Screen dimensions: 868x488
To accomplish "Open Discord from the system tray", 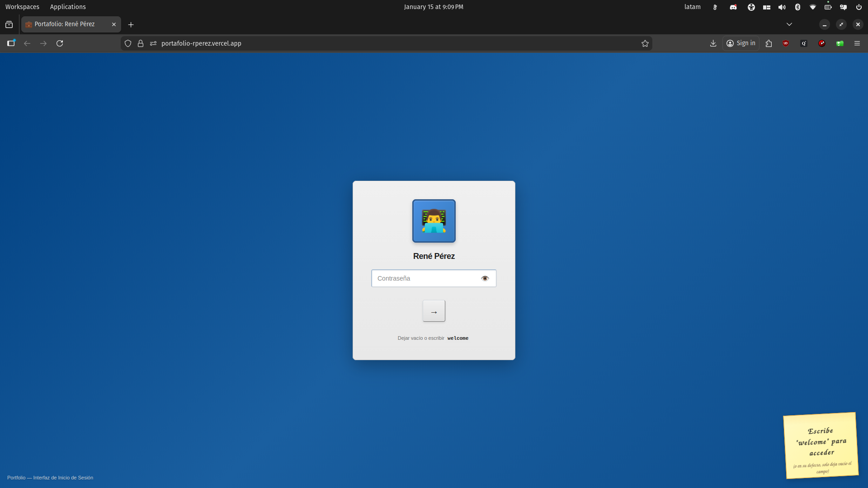I will [733, 7].
